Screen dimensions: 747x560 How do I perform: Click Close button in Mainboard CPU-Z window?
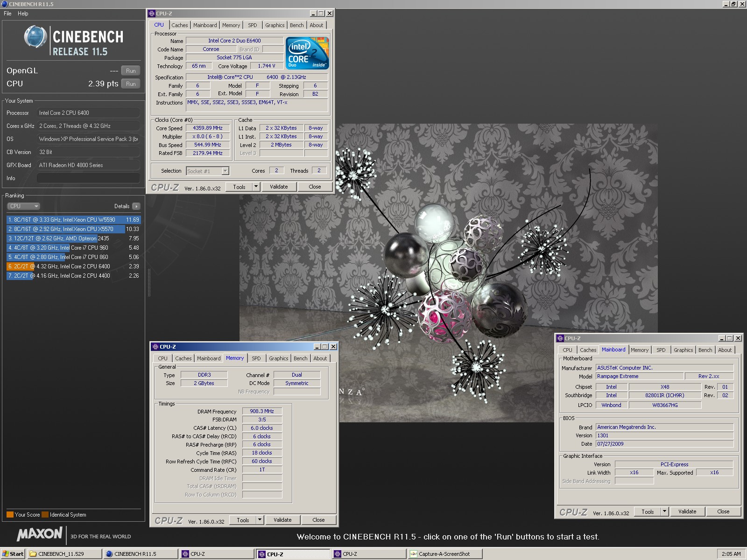[723, 511]
